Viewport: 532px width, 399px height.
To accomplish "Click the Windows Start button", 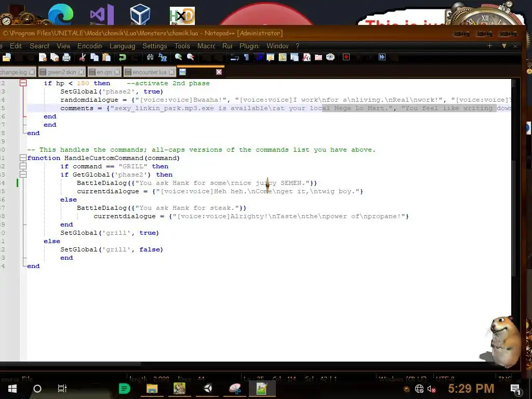I will click(12, 389).
